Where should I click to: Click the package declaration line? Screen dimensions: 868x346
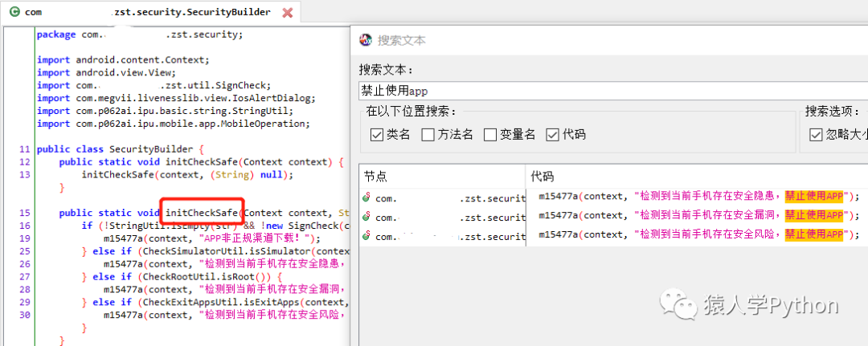pyautogui.click(x=140, y=35)
